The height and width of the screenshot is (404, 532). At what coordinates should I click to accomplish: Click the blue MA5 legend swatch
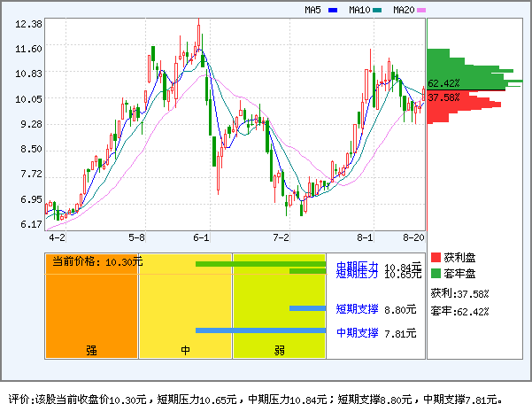(333, 11)
